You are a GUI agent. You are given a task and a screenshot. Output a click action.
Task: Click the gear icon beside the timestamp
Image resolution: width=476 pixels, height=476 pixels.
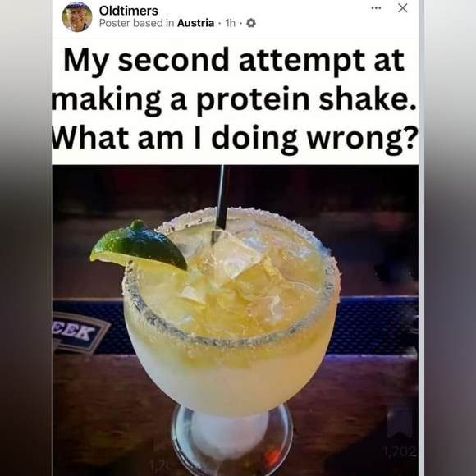pyautogui.click(x=251, y=23)
